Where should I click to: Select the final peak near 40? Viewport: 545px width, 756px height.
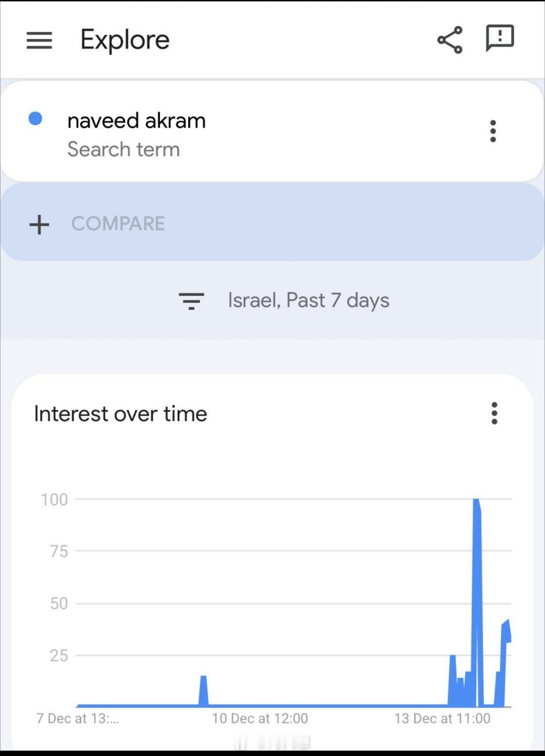(x=506, y=626)
